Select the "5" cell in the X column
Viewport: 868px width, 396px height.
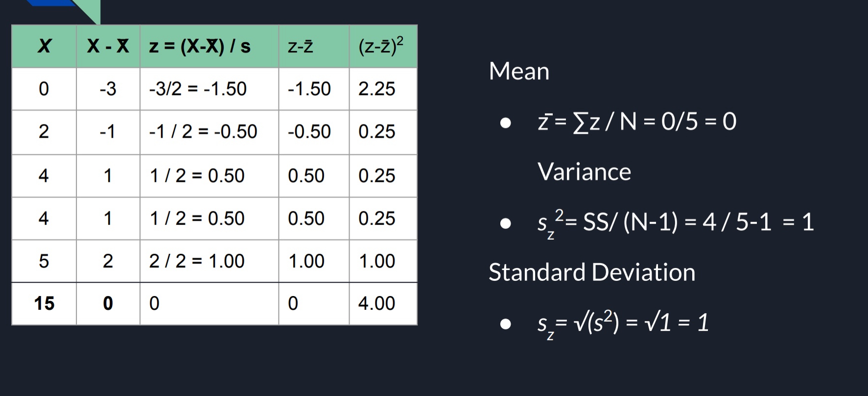coord(44,261)
